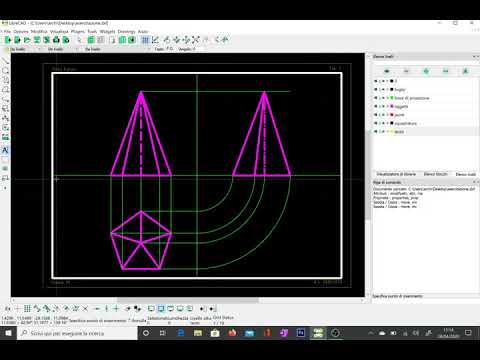Screen dimensions: 480x360
Task: Select the testo layer row
Action: click(x=425, y=132)
